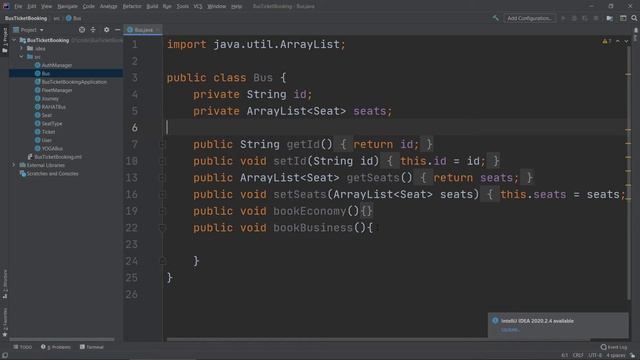Expand the folded setId method at line 10
This screenshot has height=360, width=640.
(x=162, y=161)
